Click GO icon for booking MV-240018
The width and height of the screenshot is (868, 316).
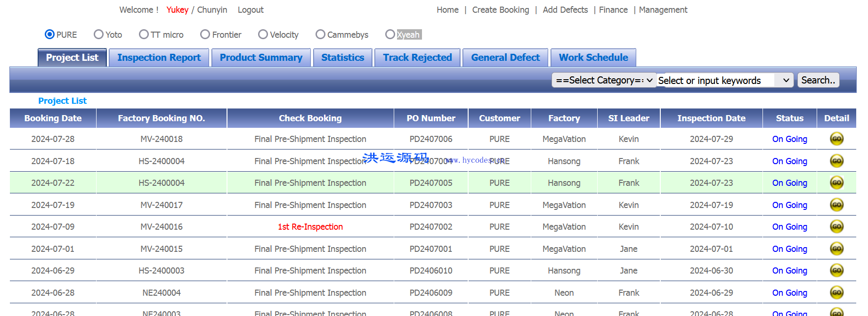coord(836,139)
